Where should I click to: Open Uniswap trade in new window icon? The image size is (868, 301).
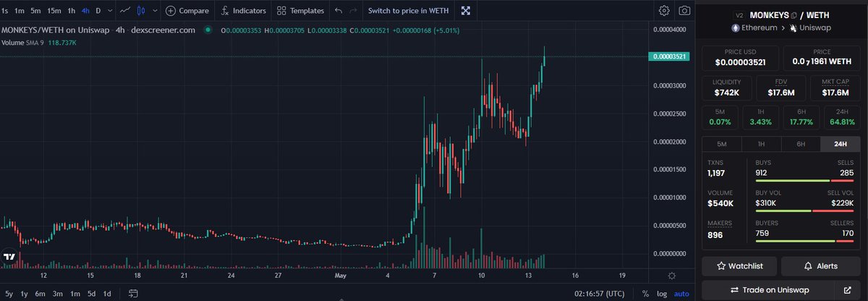coord(847,290)
